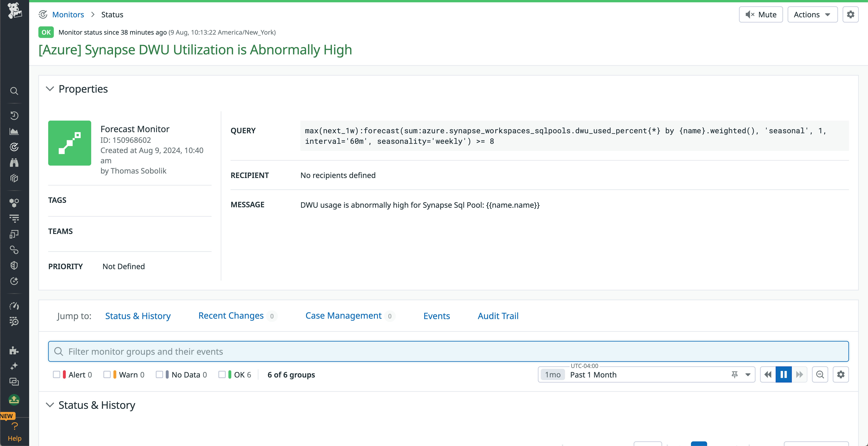Click the binoculars icon in sidebar
Screen dimensions: 868x446
14,163
